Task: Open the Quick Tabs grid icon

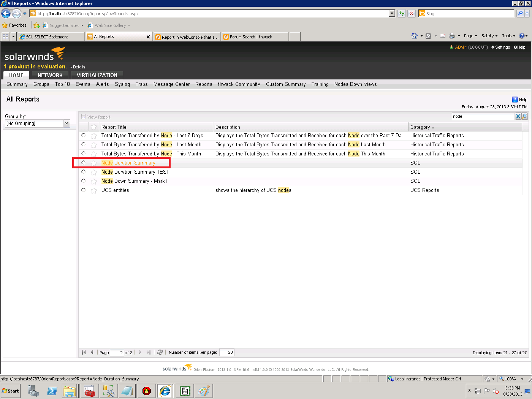Action: click(6, 37)
